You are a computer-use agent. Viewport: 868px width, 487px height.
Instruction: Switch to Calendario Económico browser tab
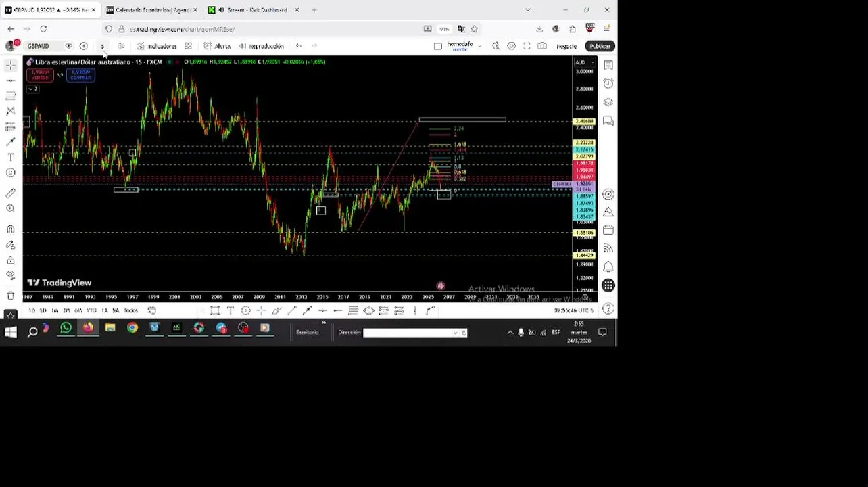pos(152,10)
